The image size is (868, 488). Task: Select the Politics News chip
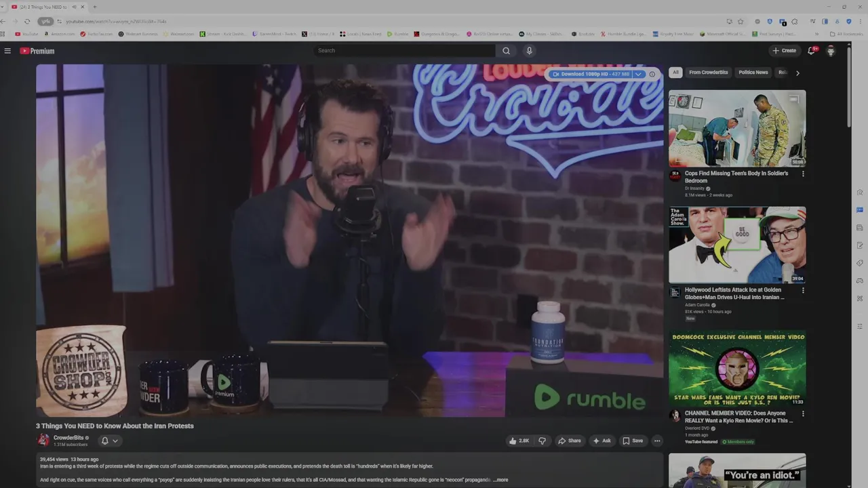coord(753,73)
